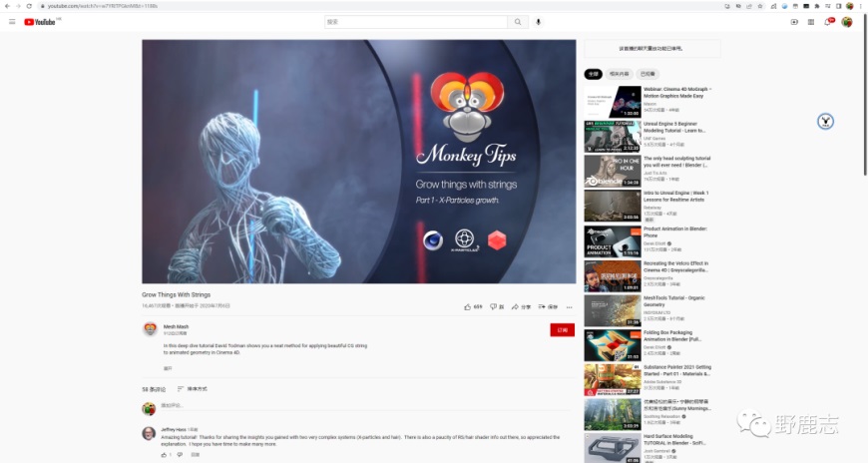Click the browser address bar URL
Screen dimensions: 868x463
[x=103, y=6]
